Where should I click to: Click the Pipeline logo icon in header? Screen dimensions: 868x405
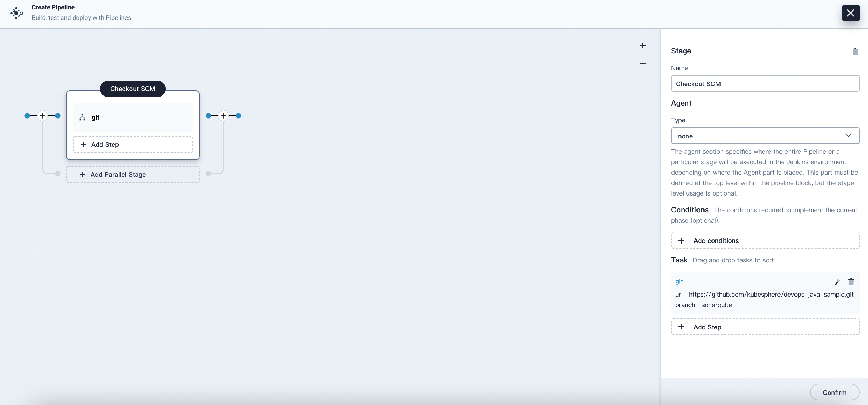[16, 13]
